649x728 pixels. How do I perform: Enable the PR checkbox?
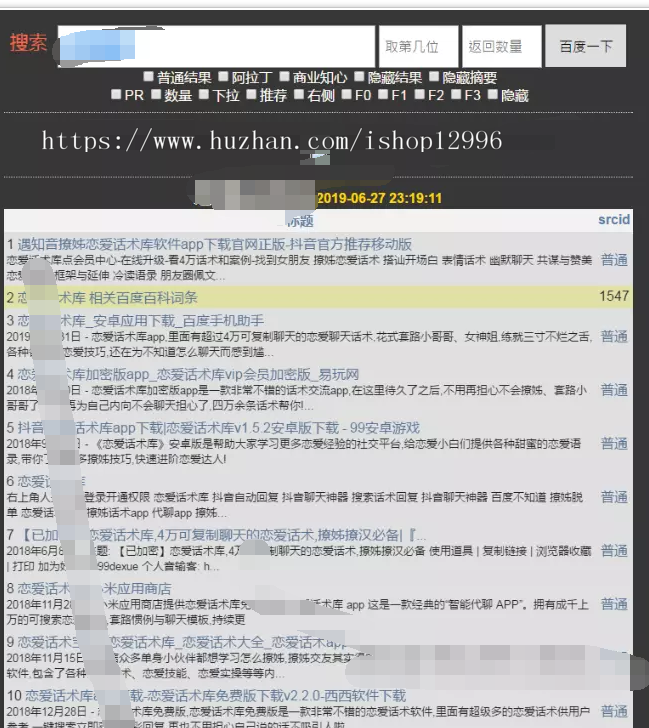(x=116, y=95)
